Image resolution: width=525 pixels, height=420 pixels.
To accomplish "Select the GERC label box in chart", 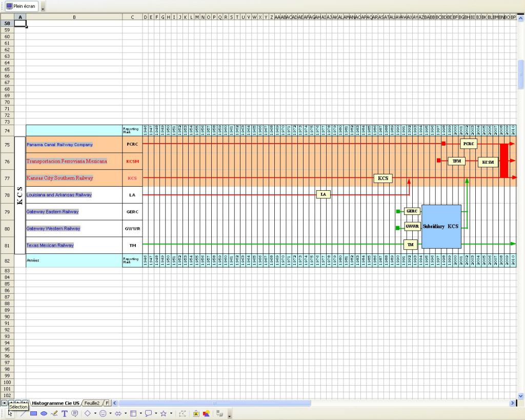I will [x=412, y=211].
